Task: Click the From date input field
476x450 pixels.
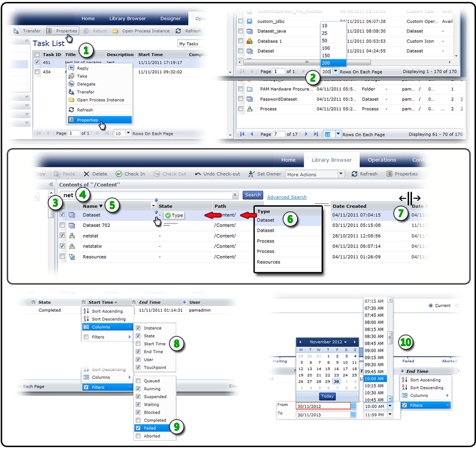Action: click(x=319, y=406)
